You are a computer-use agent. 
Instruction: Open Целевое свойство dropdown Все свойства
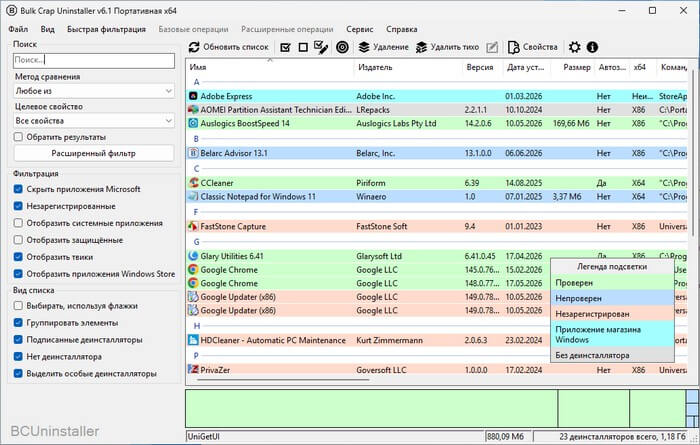[x=94, y=121]
